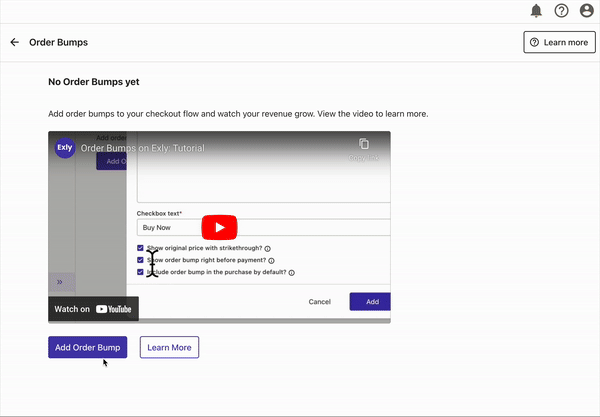Go back with the left arrow

15,42
